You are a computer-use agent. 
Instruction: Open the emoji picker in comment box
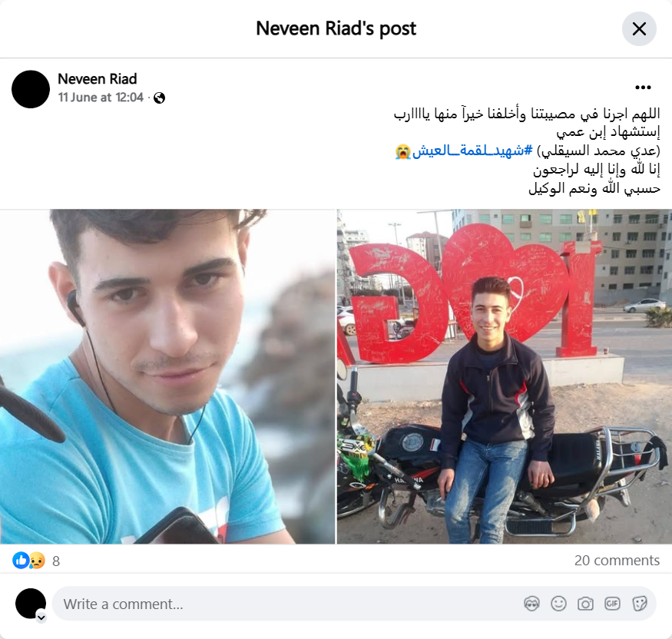558,604
